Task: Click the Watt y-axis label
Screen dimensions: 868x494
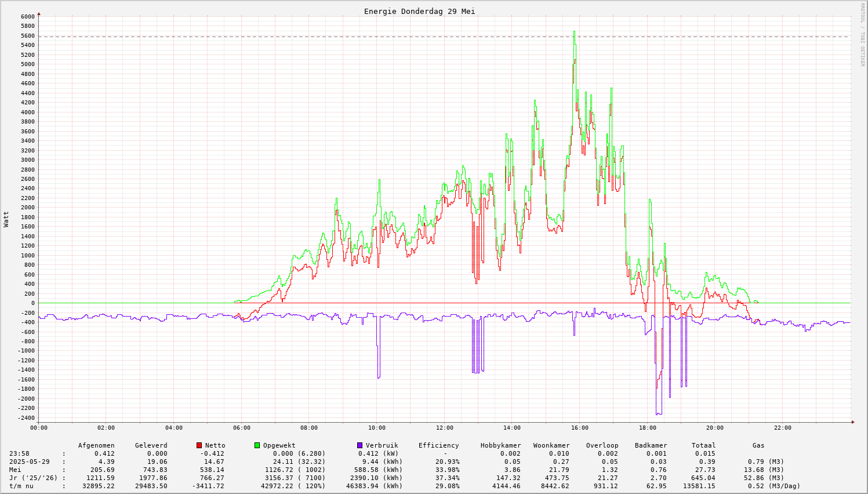Action: click(6, 219)
